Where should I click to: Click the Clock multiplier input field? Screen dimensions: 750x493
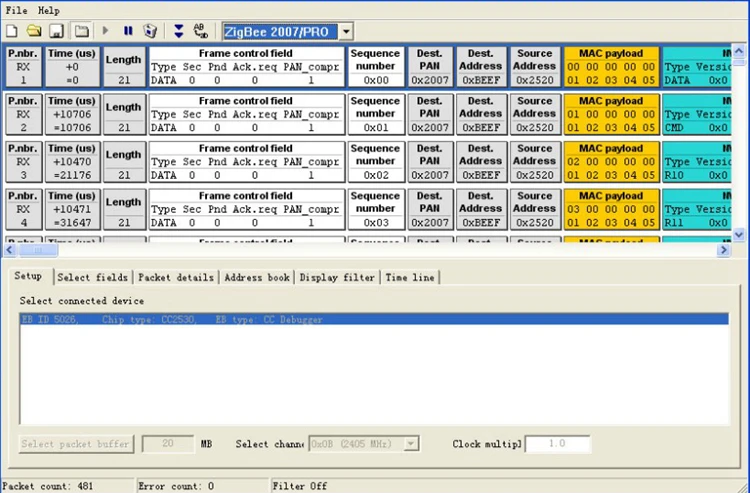click(557, 443)
